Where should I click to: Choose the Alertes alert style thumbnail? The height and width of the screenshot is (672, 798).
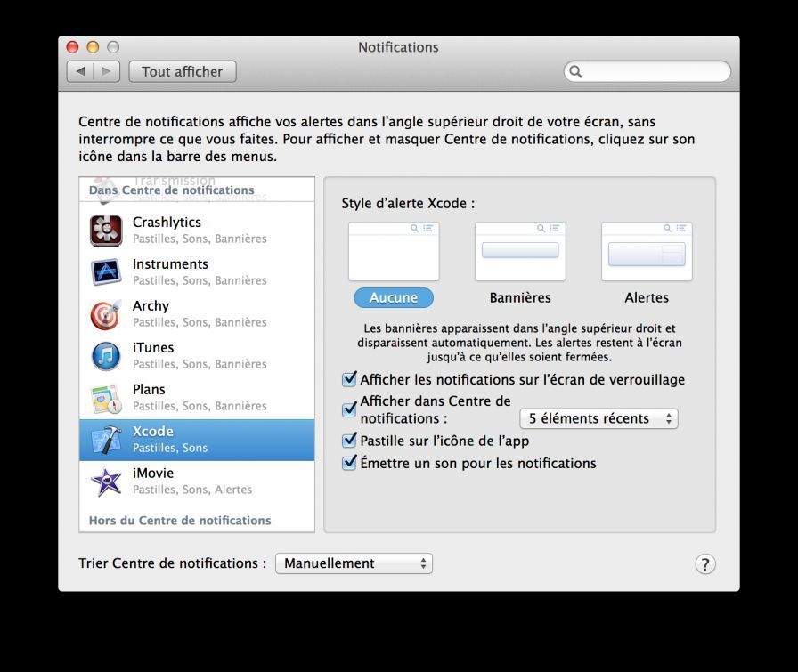pos(647,252)
